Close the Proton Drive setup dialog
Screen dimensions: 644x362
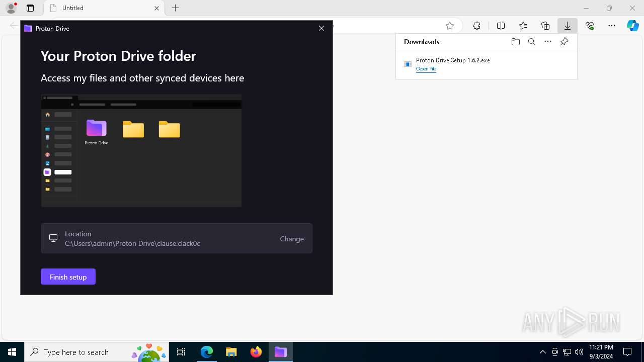[x=321, y=28]
